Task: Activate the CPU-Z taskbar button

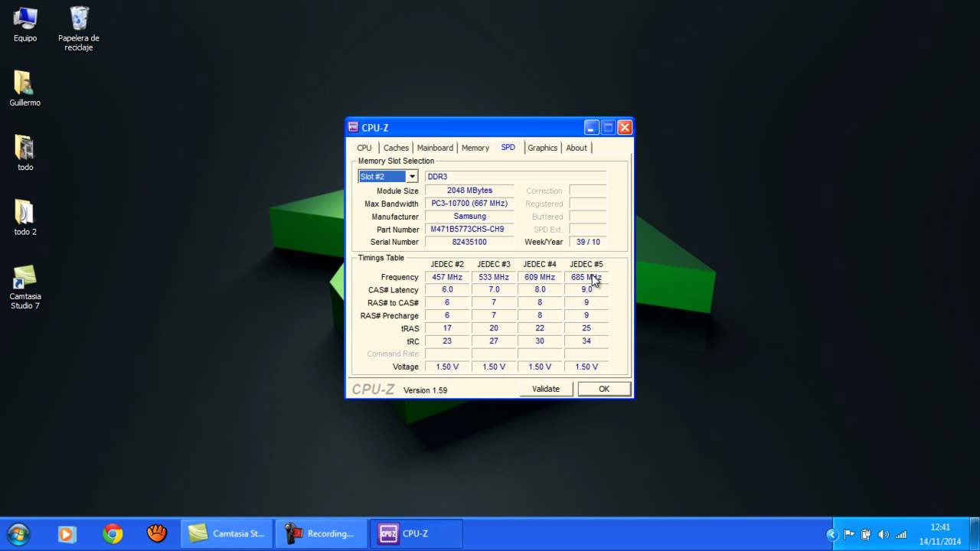Action: pyautogui.click(x=416, y=533)
